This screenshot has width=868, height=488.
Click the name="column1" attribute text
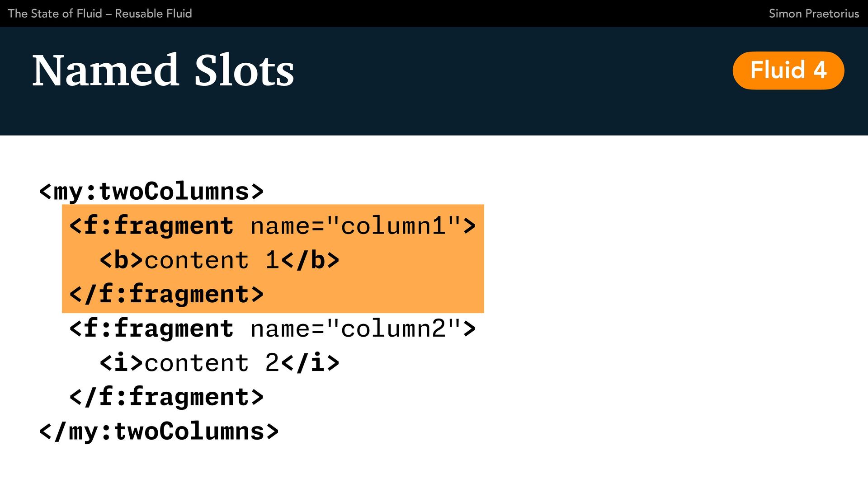[x=356, y=225]
